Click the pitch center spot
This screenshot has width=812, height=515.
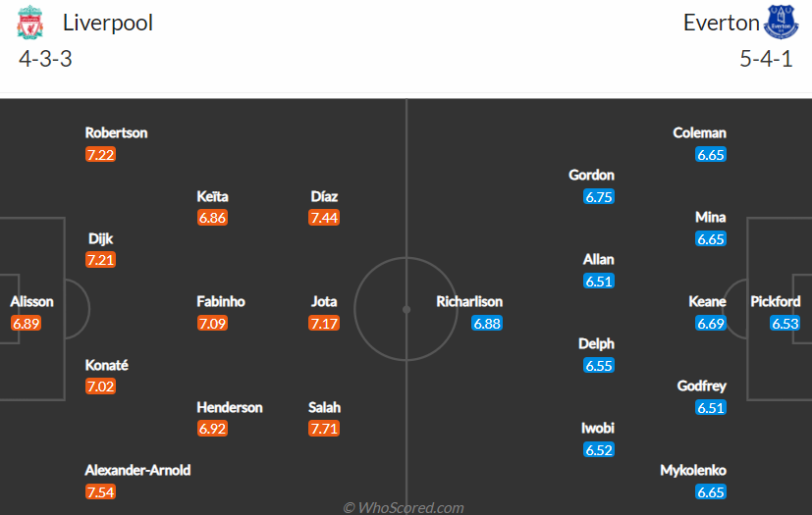[406, 310]
